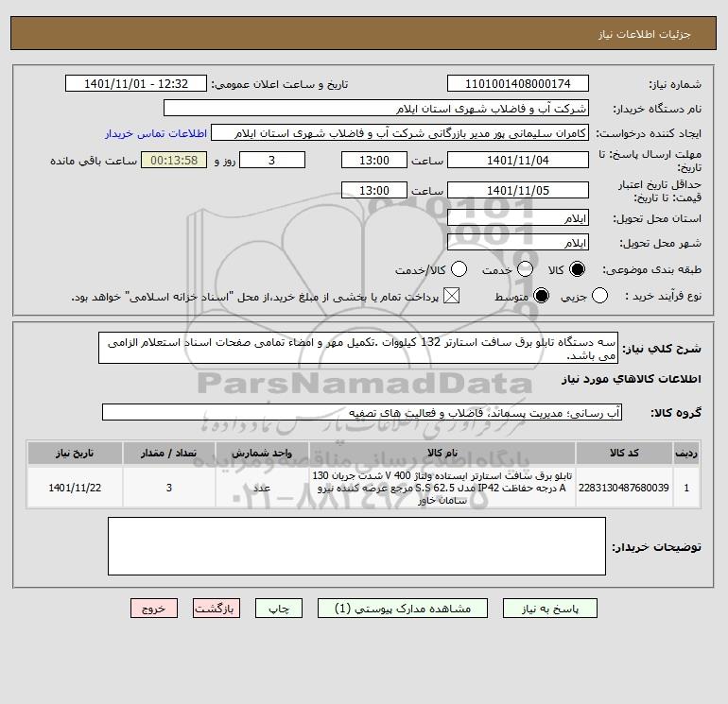Viewport: 728px width, 704px height.
Task: Click the need date cell 1401/11/22
Action: point(75,488)
